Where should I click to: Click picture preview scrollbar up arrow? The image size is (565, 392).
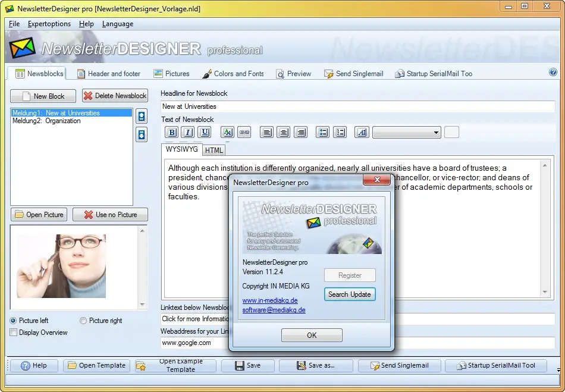(142, 231)
